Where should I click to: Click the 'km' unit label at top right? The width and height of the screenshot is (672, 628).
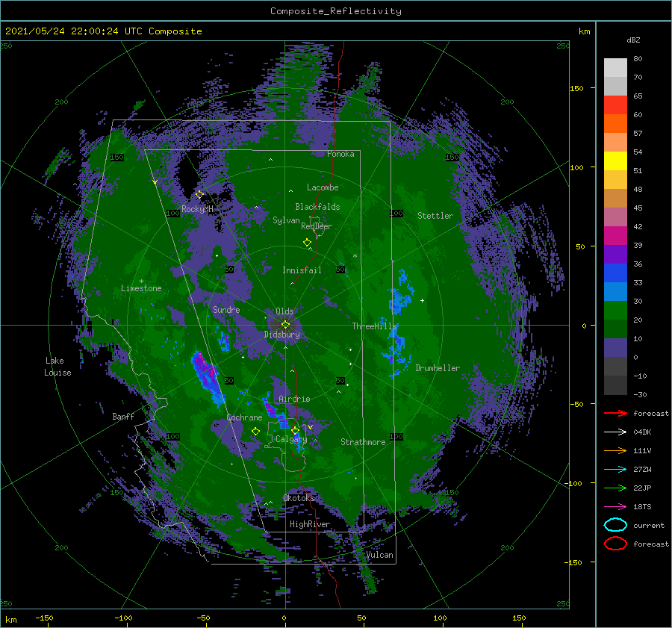[x=584, y=31]
